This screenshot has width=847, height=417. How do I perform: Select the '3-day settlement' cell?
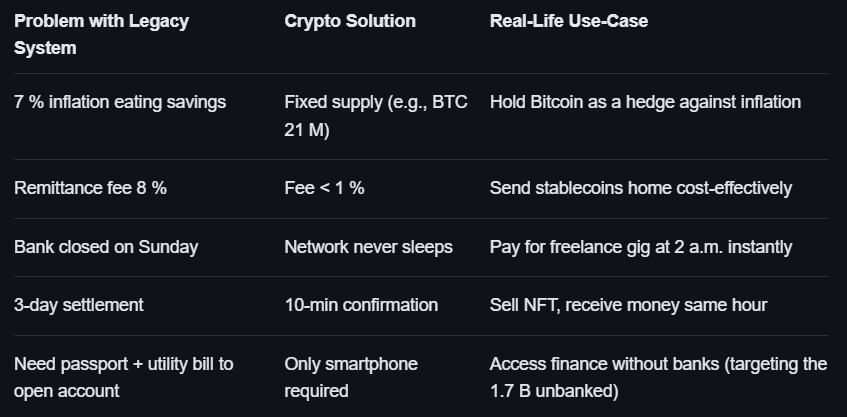point(79,305)
